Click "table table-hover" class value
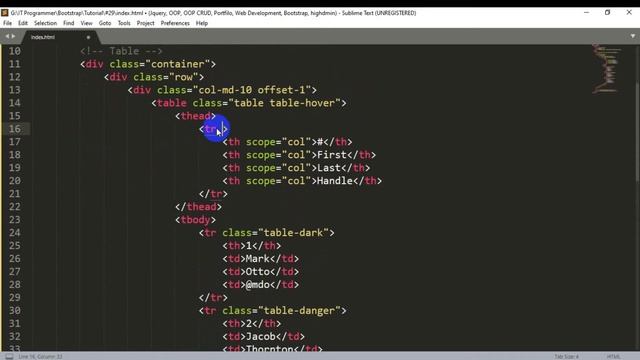Screen dimensions: 640x360 coord(284,103)
